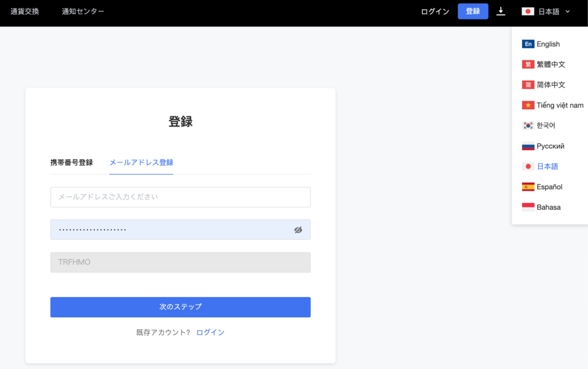Switch language to Español
The image size is (588, 369).
[x=550, y=187]
